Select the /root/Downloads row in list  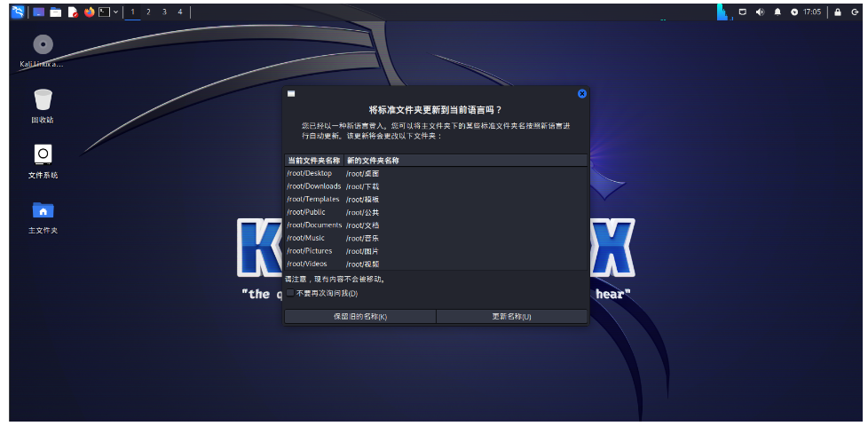(x=313, y=186)
